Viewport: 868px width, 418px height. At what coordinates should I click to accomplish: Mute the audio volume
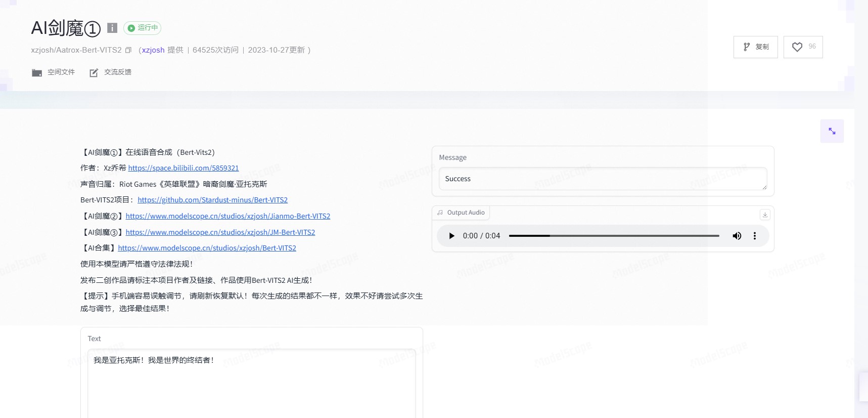737,236
